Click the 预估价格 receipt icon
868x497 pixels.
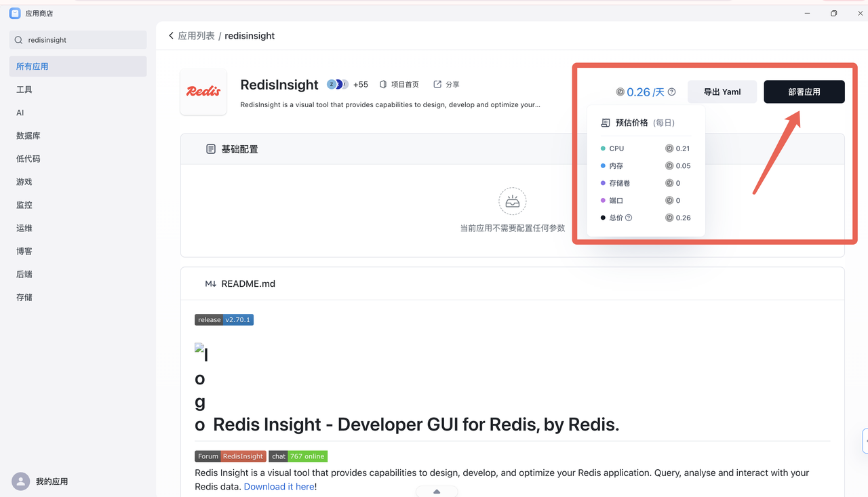click(x=606, y=123)
